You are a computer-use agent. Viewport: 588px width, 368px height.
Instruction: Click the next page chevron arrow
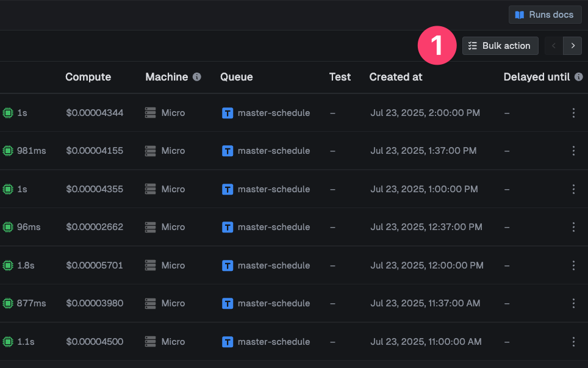pyautogui.click(x=572, y=46)
